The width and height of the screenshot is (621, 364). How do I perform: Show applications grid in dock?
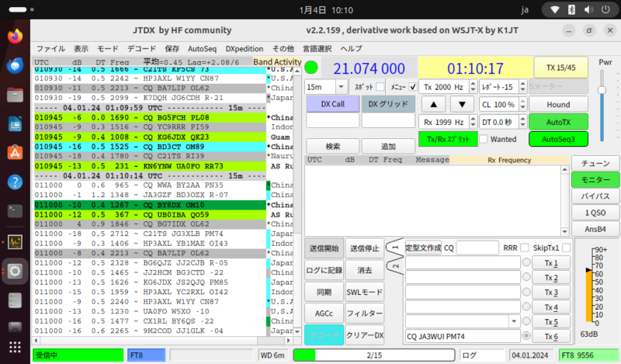click(15, 348)
